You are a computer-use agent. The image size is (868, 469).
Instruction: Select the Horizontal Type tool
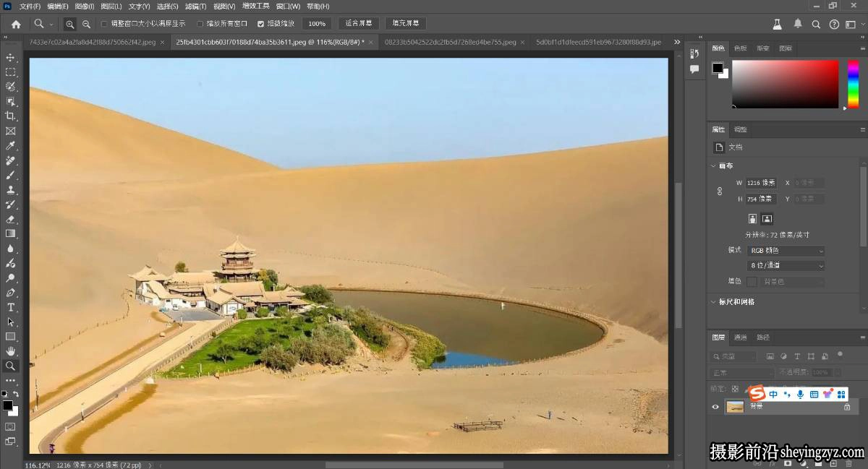click(10, 307)
